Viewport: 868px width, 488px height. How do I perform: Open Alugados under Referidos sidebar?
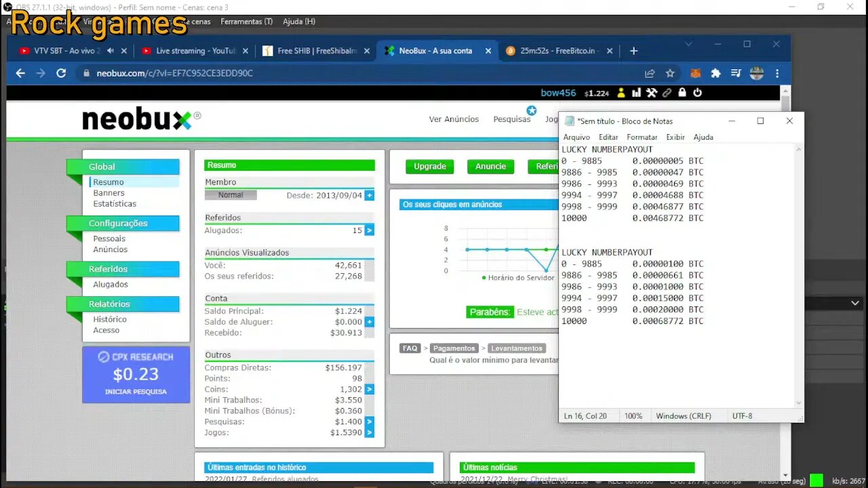[x=111, y=285]
